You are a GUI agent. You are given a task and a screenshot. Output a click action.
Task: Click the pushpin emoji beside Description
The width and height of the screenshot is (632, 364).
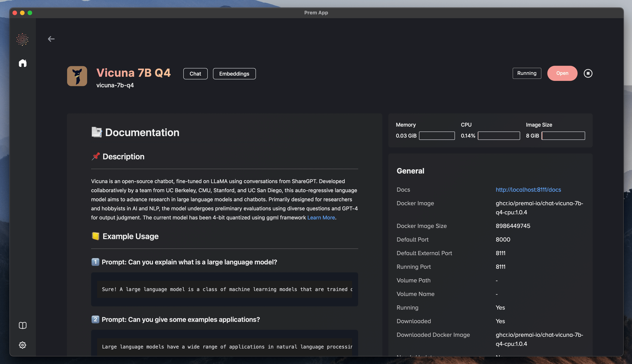click(96, 156)
